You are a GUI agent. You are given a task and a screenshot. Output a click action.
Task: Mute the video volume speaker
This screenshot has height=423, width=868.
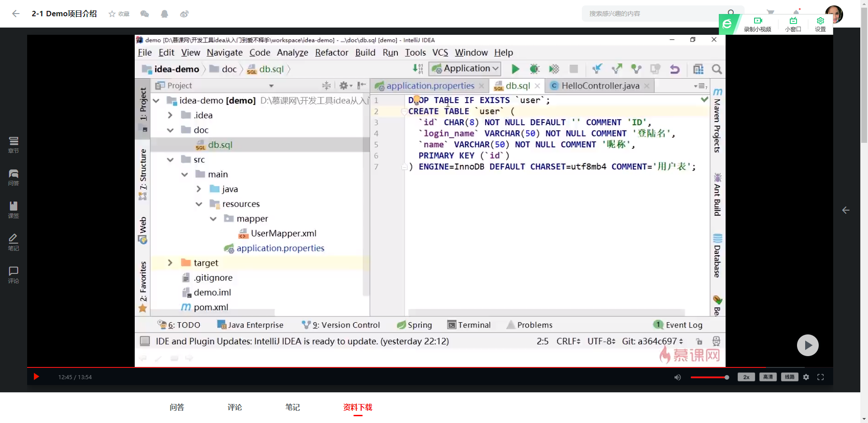coord(678,377)
